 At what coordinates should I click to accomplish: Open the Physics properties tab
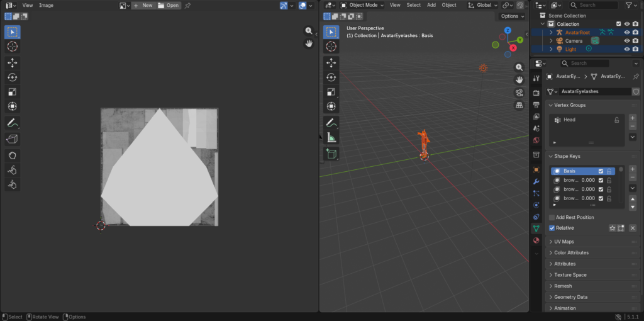tap(536, 205)
